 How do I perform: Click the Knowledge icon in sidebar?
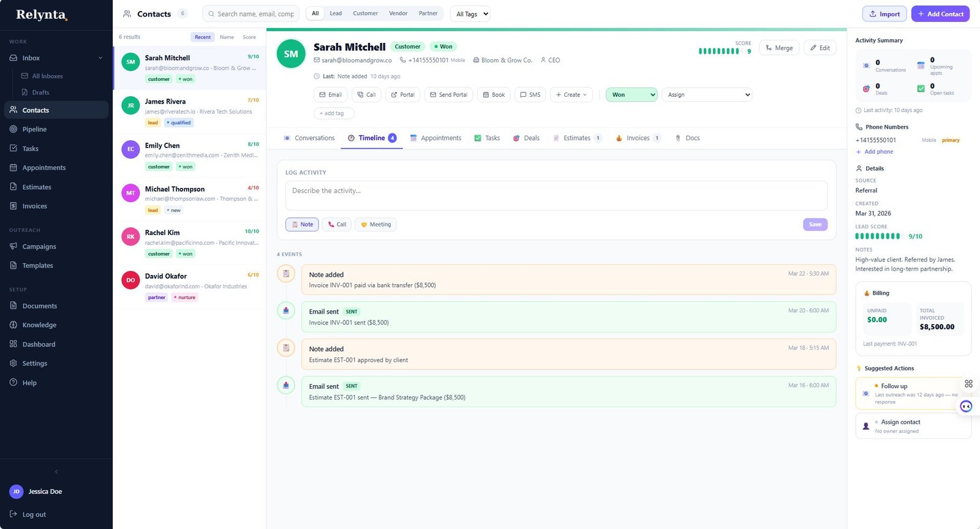point(13,325)
